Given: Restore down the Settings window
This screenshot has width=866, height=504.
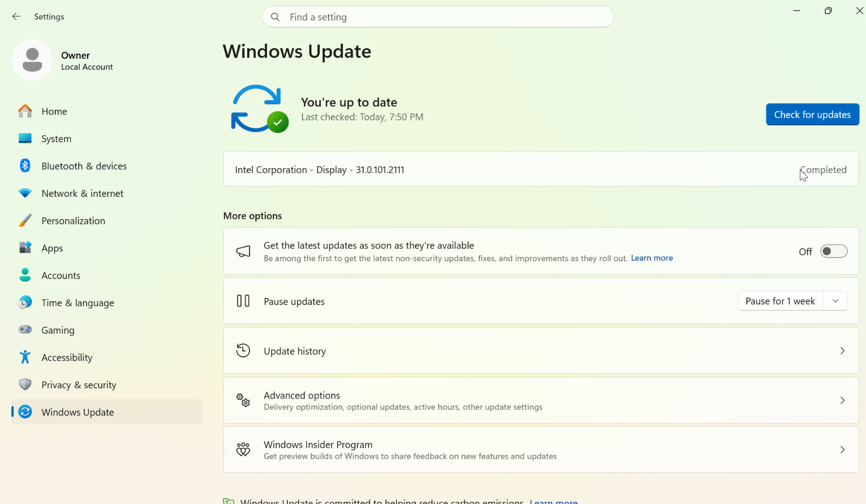Looking at the screenshot, I should pyautogui.click(x=828, y=11).
